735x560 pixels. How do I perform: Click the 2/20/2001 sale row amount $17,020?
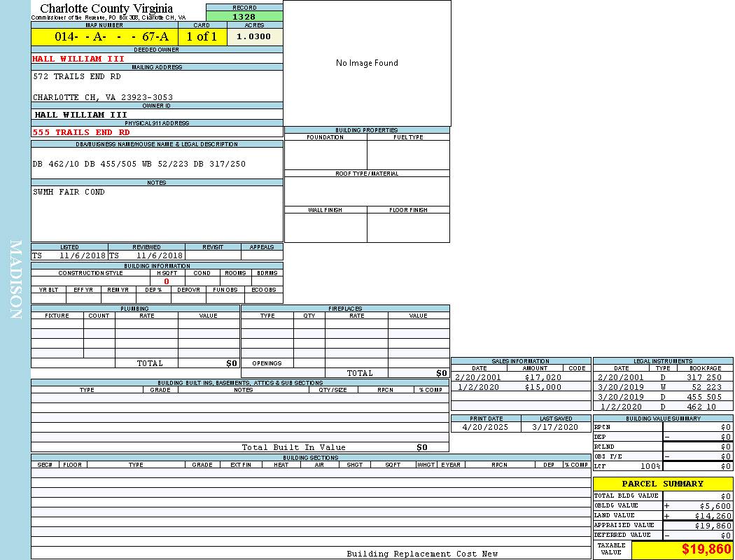542,377
